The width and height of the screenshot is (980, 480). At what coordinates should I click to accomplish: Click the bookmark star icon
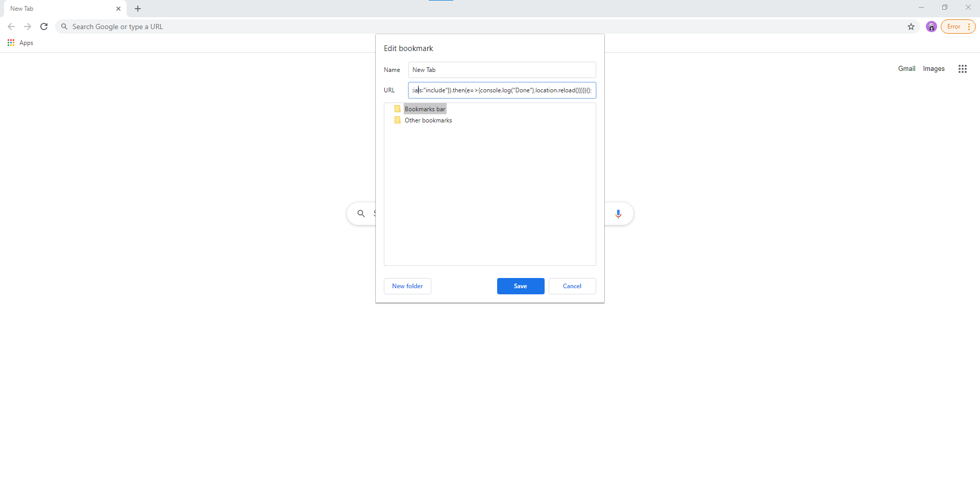911,27
